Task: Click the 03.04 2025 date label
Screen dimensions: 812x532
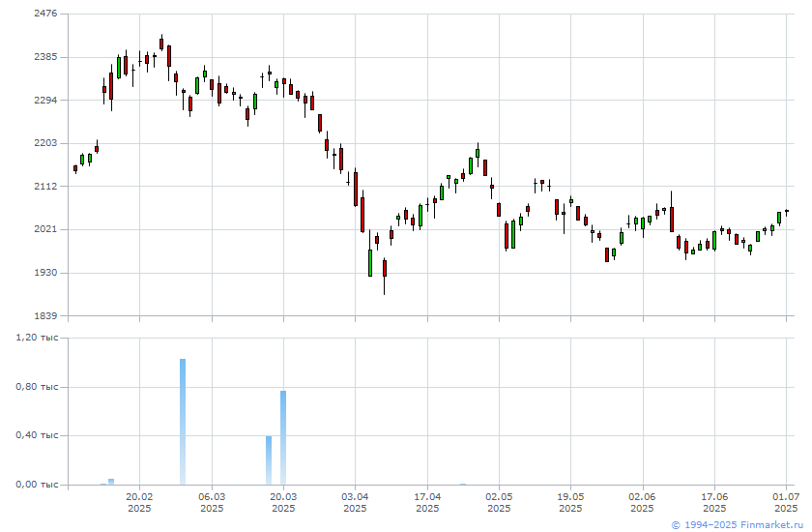Action: click(356, 502)
